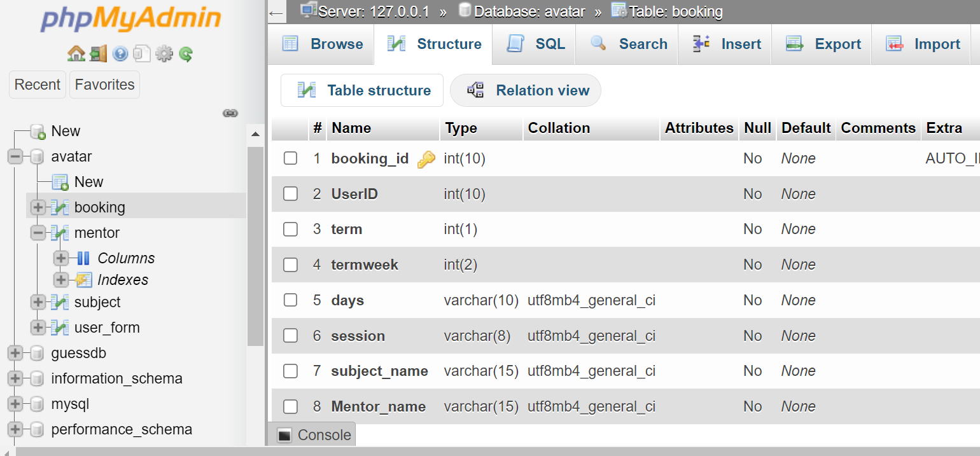Collapse the avatar database tree node
This screenshot has width=980, height=456.
point(16,156)
